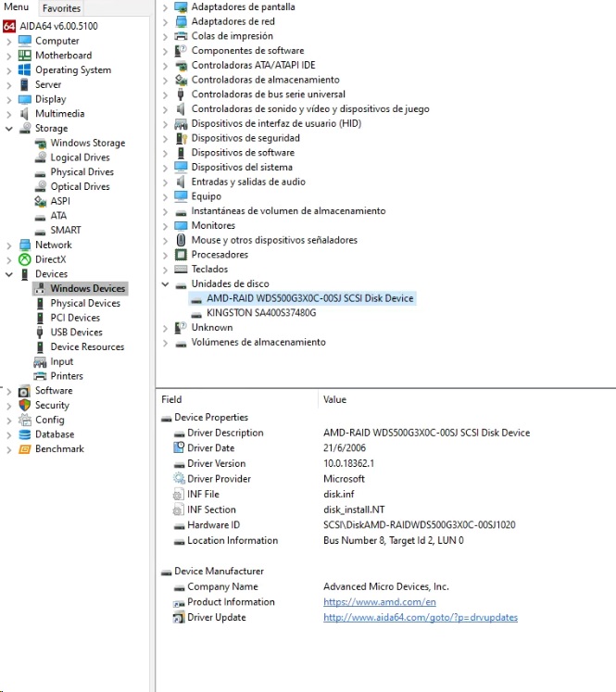Click the Printers icon in the tree
Screen dimensions: 616x692
pos(40,376)
